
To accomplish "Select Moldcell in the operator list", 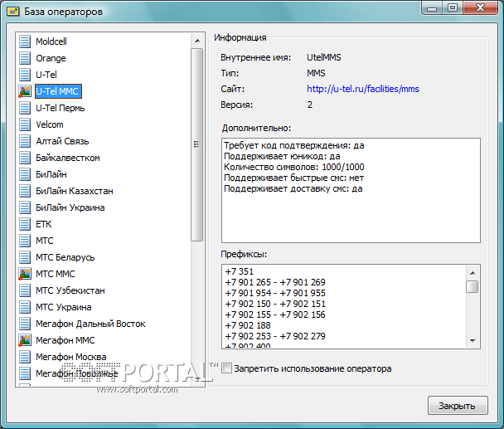I will tap(51, 41).
